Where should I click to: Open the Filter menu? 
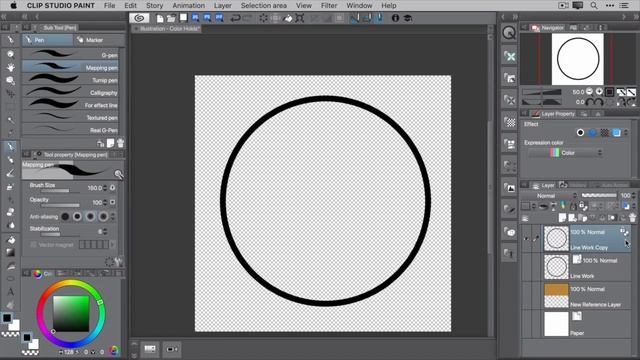click(329, 6)
